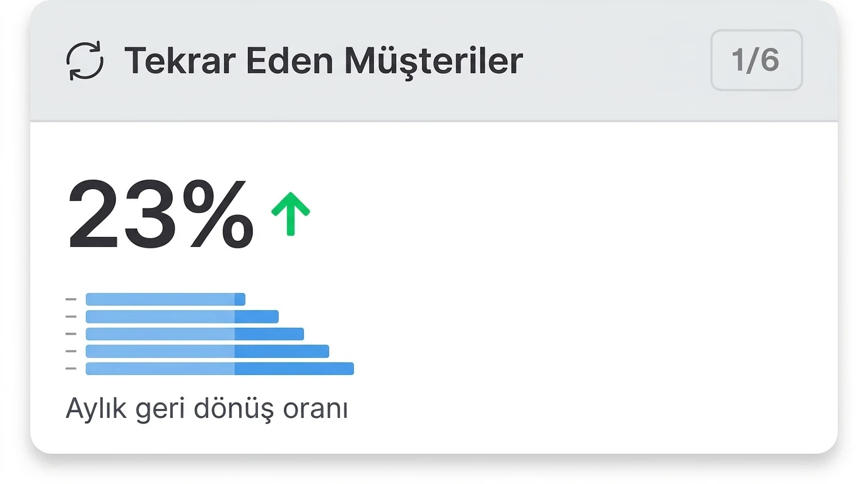
Task: Click the tick mark beside the top bar
Action: coord(71,299)
